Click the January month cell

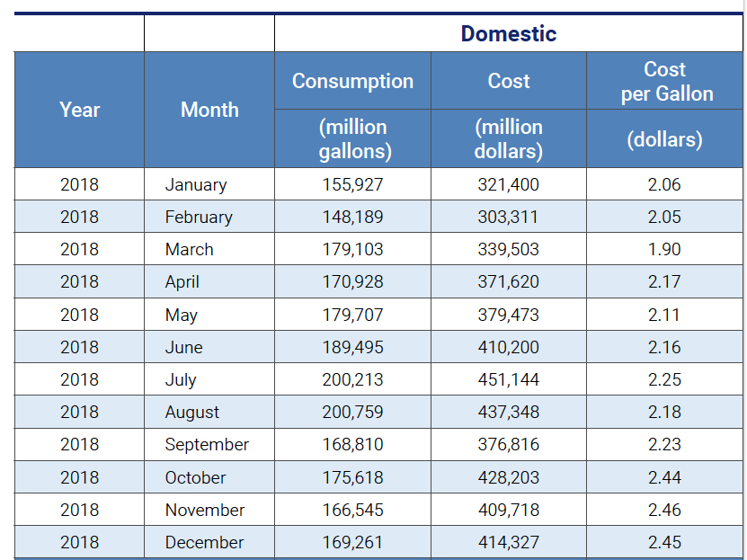coord(196,184)
